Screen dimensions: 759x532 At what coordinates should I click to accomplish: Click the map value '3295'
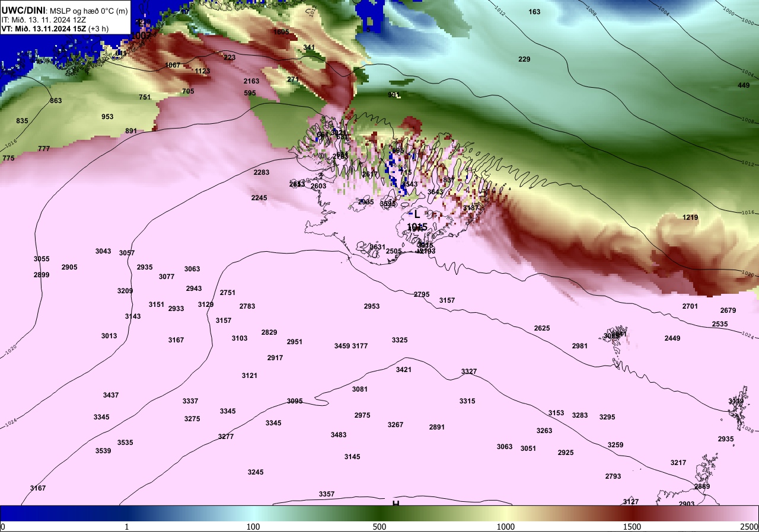pos(607,417)
